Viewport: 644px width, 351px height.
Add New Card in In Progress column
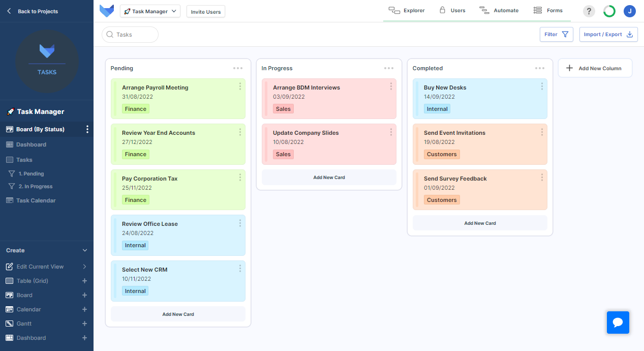(x=329, y=177)
